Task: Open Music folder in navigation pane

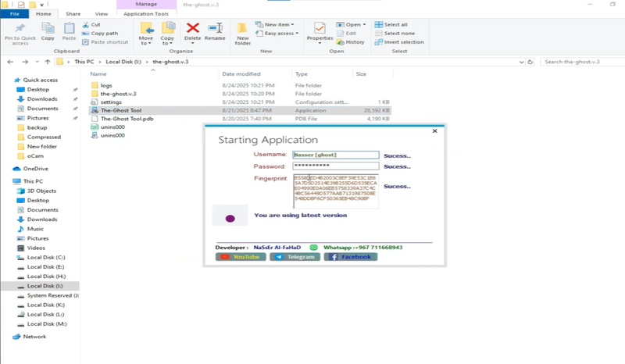Action: click(35, 229)
